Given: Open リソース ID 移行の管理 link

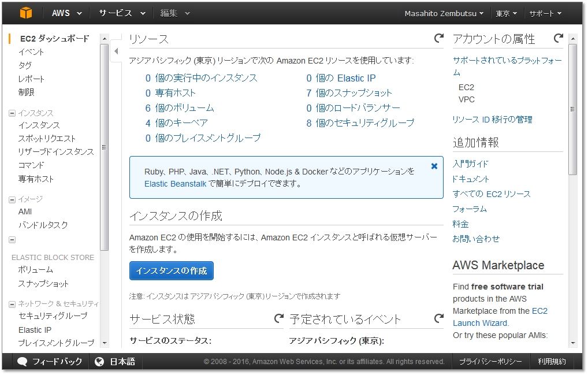Looking at the screenshot, I should click(x=492, y=120).
